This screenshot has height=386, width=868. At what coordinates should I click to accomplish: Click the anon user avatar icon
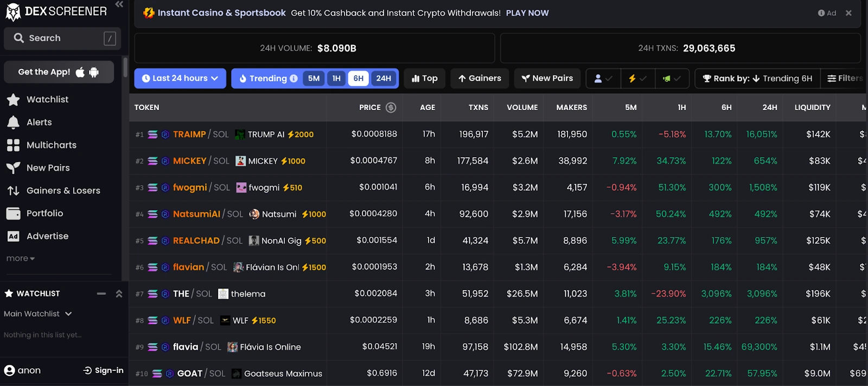tap(9, 371)
